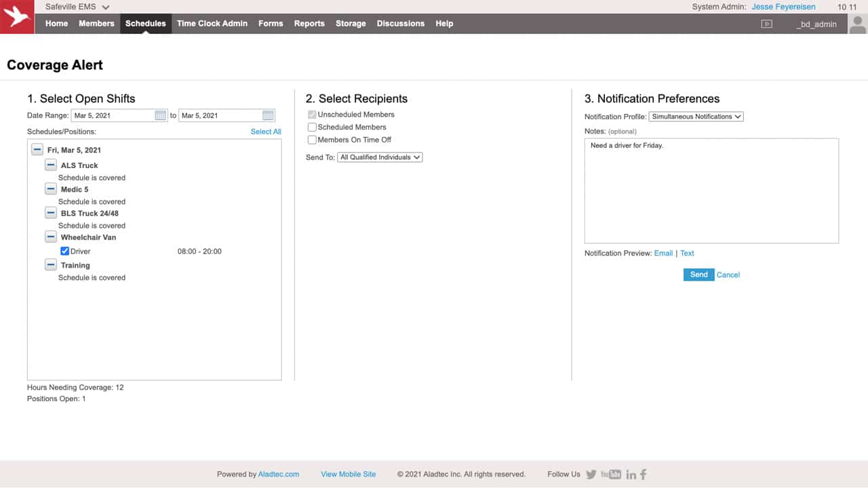
Task: Open the Aladtec.com link
Action: (279, 474)
